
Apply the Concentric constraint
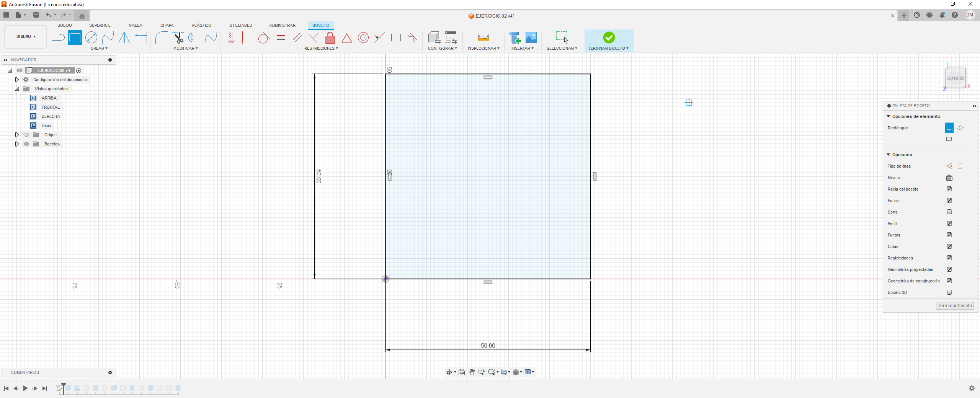363,38
